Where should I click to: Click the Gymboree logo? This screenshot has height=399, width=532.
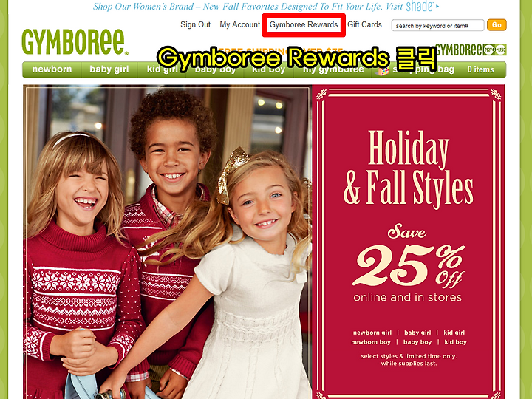(75, 41)
